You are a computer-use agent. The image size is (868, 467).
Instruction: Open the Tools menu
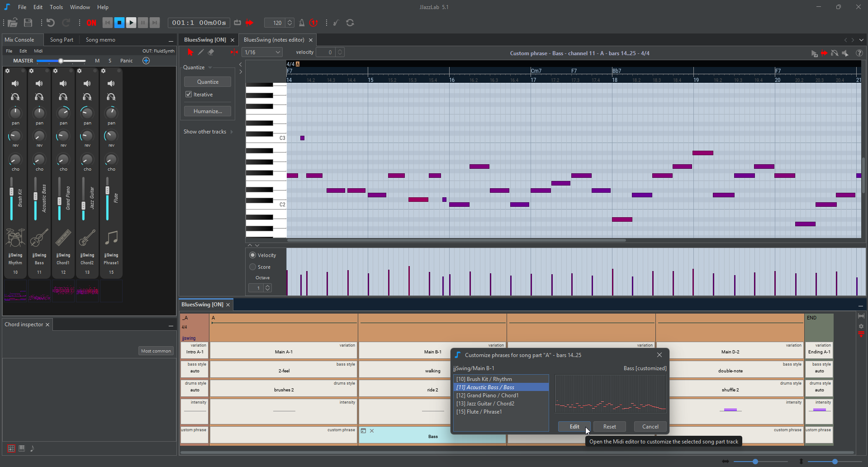point(56,7)
